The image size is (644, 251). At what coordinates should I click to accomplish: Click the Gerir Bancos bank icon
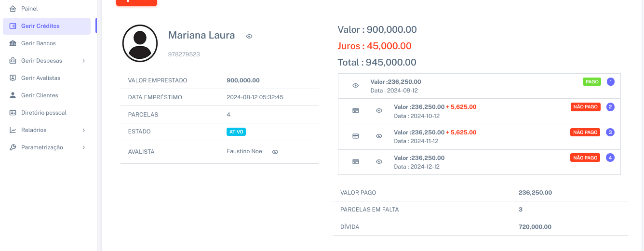click(13, 43)
